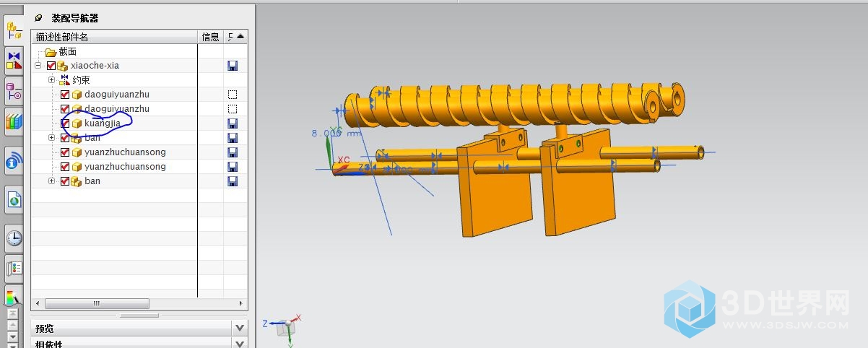The height and width of the screenshot is (348, 868).
Task: Click sidebar scroll-to-top arrow button
Action: (12, 313)
